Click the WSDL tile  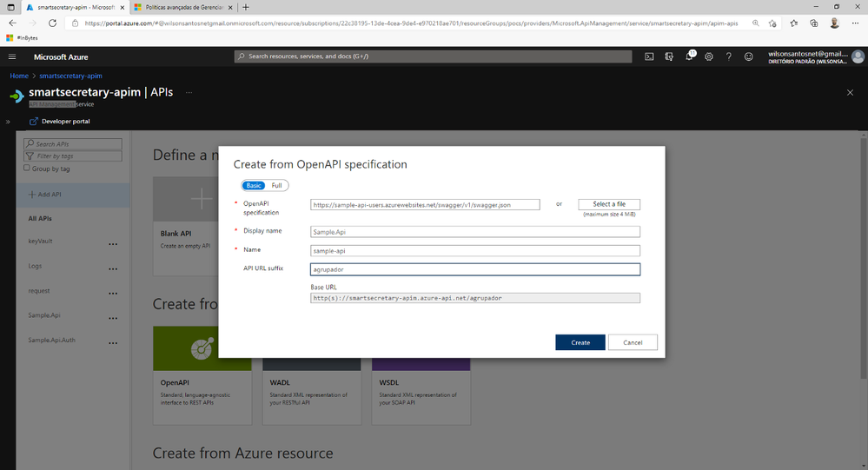[x=421, y=392]
